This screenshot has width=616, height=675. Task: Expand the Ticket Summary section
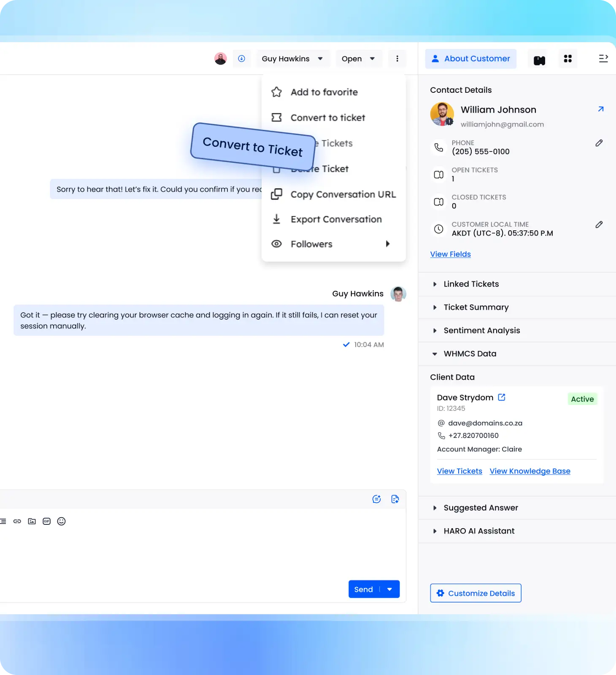[x=517, y=307]
